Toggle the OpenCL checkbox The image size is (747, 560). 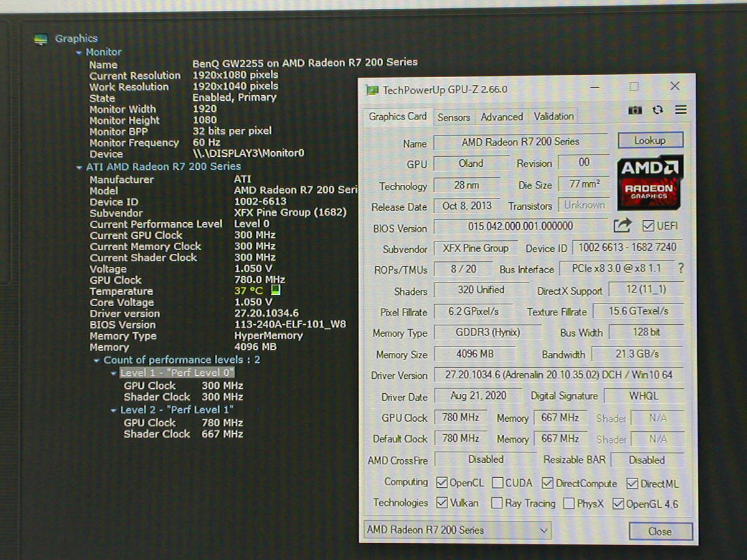pos(441,483)
